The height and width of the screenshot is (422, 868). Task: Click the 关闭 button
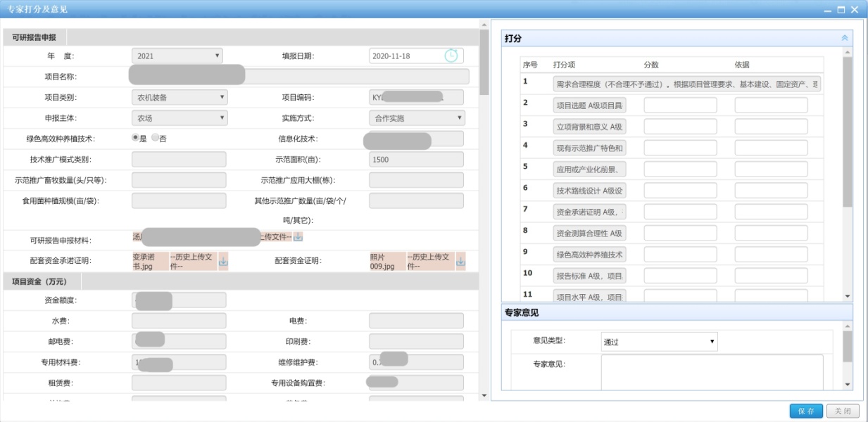[843, 411]
